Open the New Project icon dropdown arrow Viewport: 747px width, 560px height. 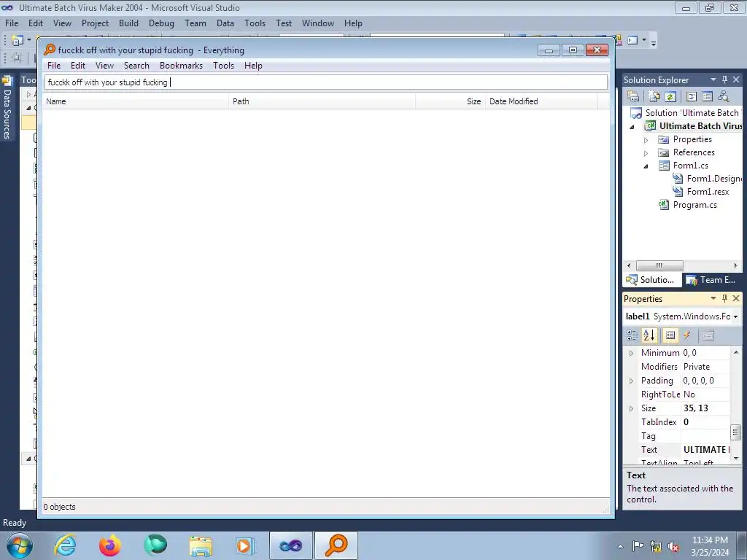tap(29, 41)
